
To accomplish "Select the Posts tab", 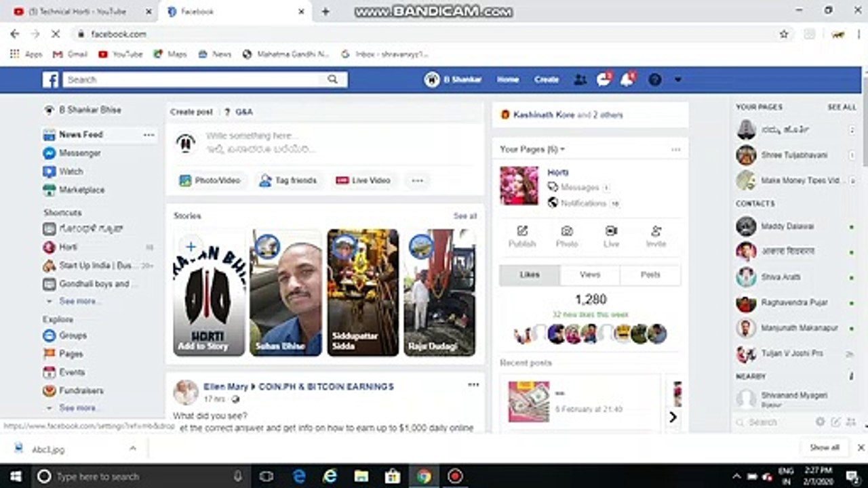I will [x=650, y=274].
